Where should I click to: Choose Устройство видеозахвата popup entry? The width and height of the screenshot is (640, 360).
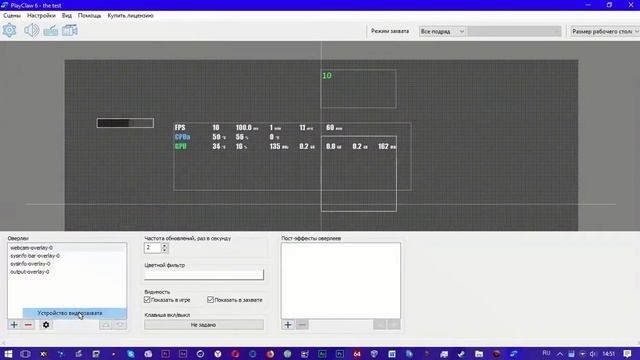click(x=74, y=313)
